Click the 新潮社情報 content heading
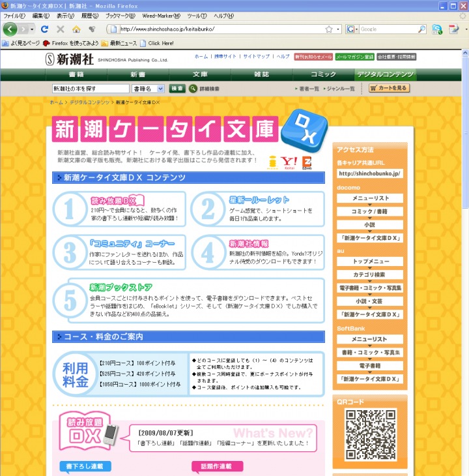Viewport: 469px width, 476px height. coord(249,244)
